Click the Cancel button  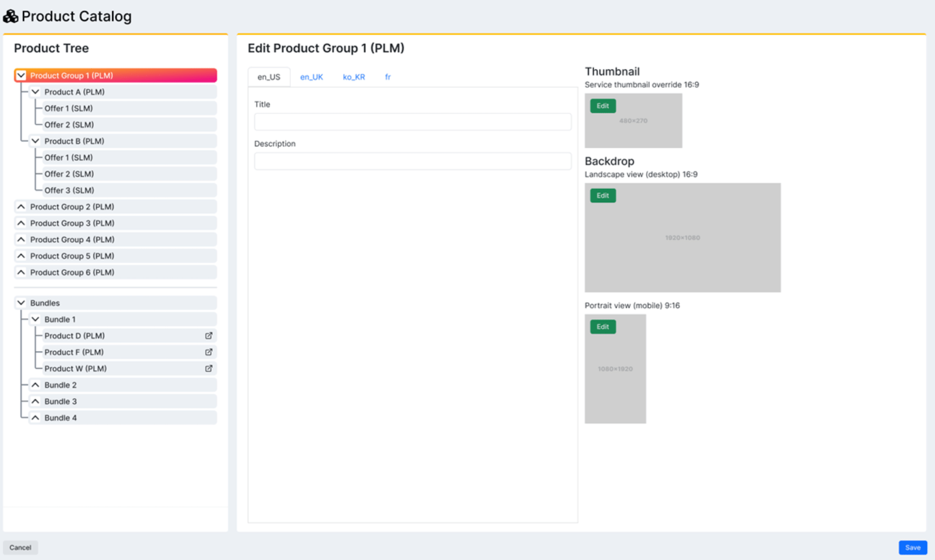pos(20,547)
